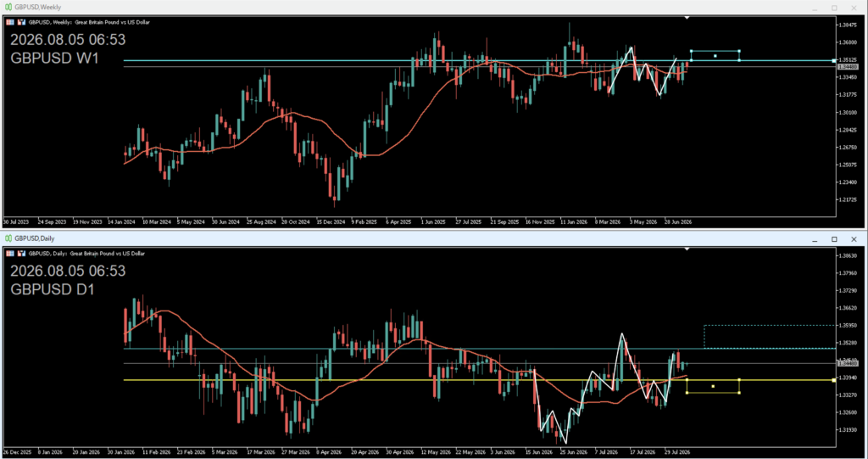This screenshot has width=868, height=459.
Task: Click the chart shift triangle in Weekly chart
Action: click(x=687, y=19)
